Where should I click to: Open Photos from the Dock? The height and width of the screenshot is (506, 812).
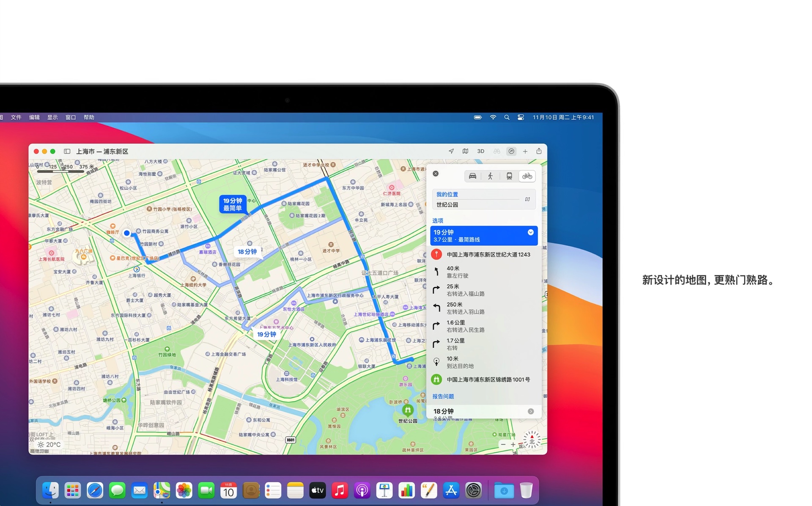184,490
